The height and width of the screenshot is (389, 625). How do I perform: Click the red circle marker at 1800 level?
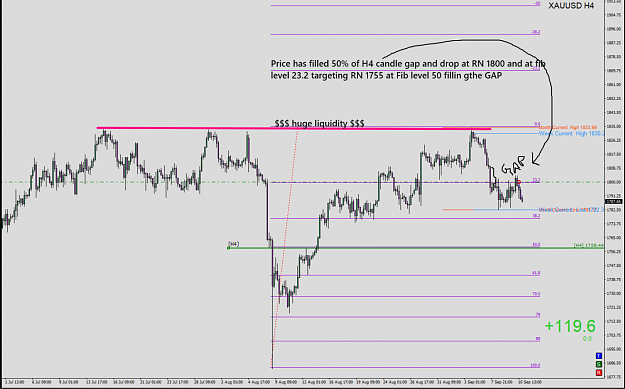[519, 182]
